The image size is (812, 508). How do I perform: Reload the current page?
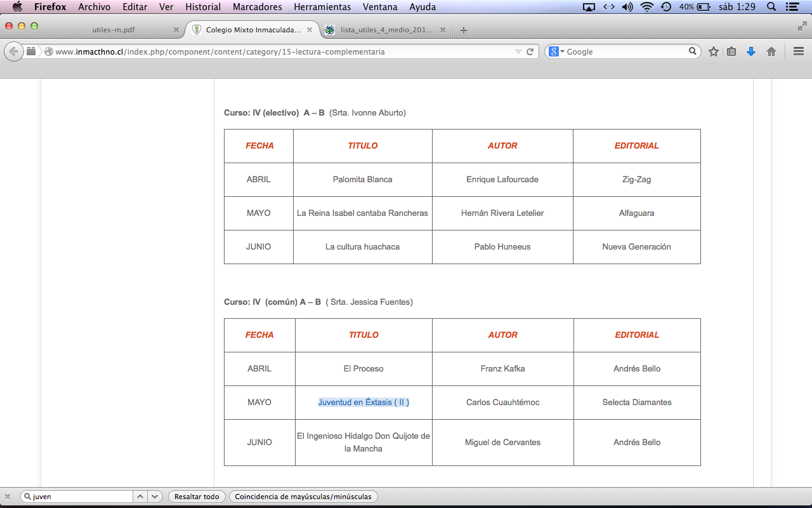(x=530, y=51)
